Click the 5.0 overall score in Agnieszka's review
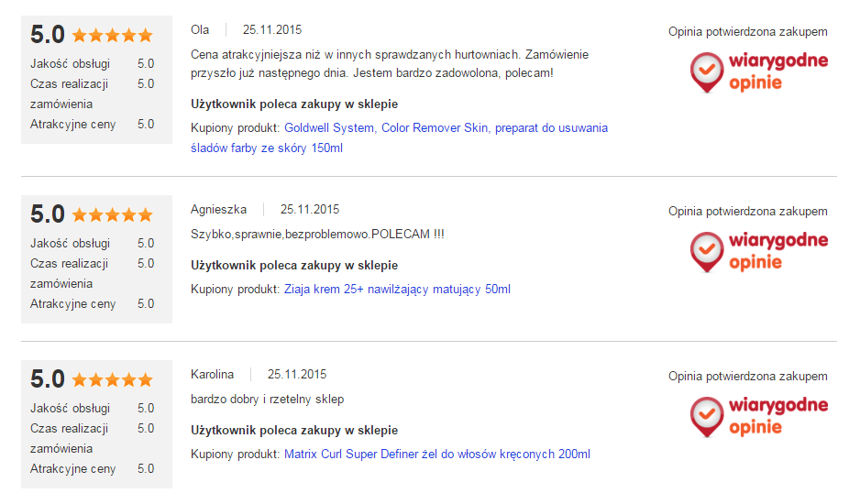 pyautogui.click(x=48, y=214)
